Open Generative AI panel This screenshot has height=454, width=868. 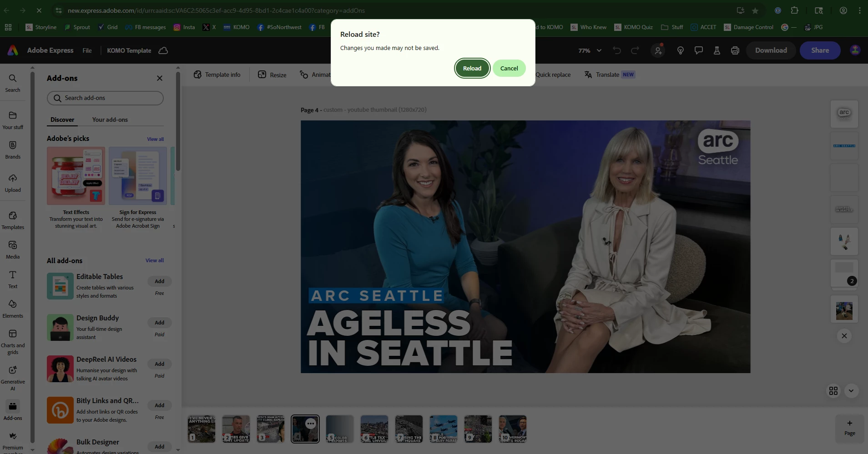coord(13,378)
